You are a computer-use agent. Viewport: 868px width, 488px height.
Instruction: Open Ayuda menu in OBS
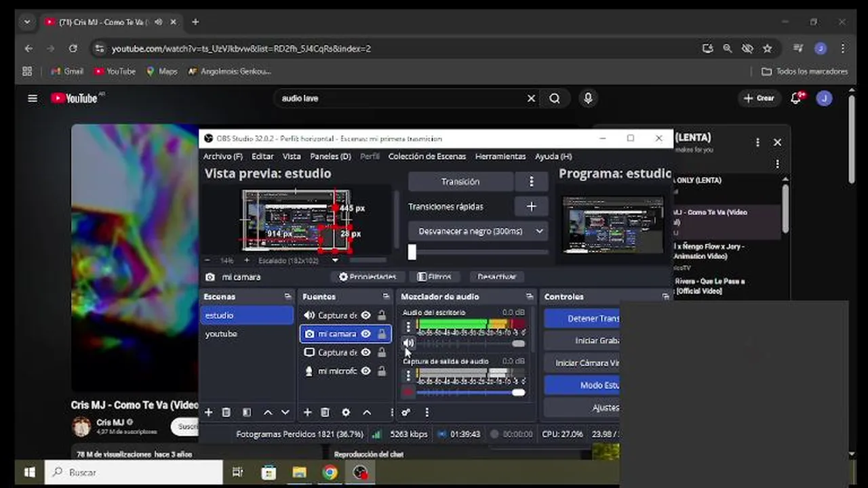coord(553,157)
